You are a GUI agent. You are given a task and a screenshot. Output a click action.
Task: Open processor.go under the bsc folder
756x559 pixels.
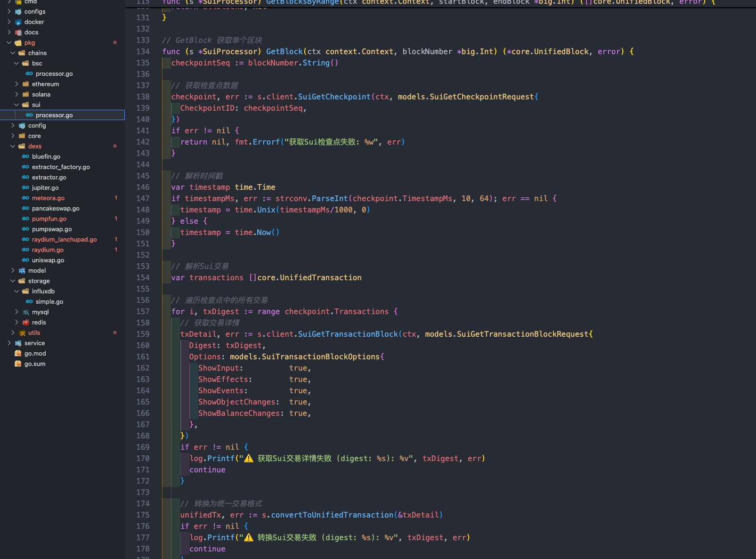(x=54, y=74)
